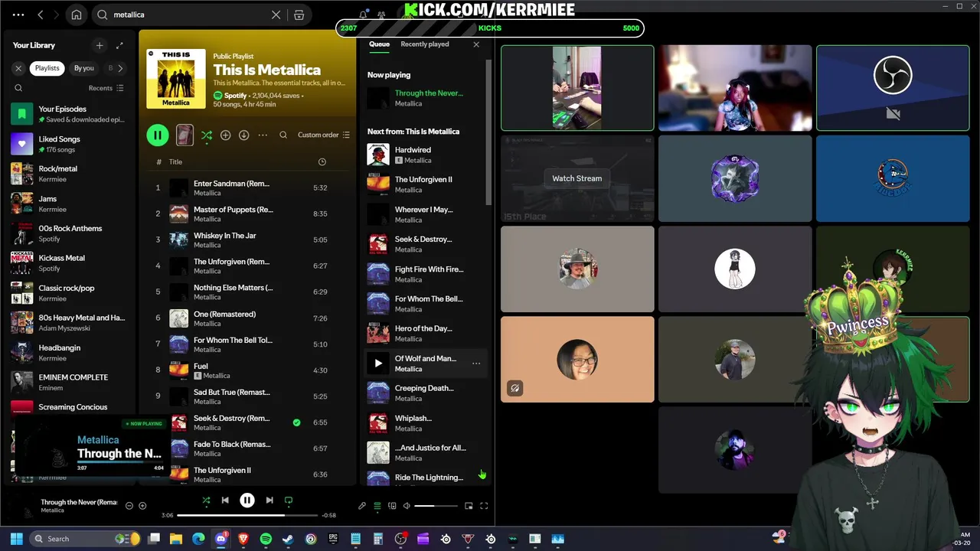Open the EMINEM COMPLETE playlist

pos(70,382)
